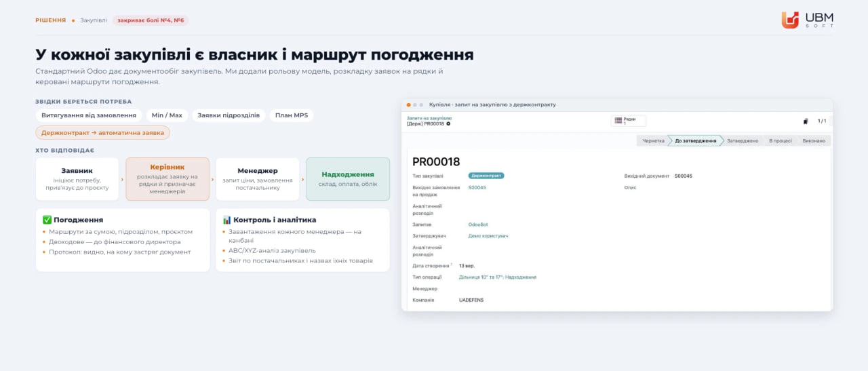Screen dimensions: 868x371
Task: Click the Держконтракт purchase type badge
Action: tap(486, 176)
